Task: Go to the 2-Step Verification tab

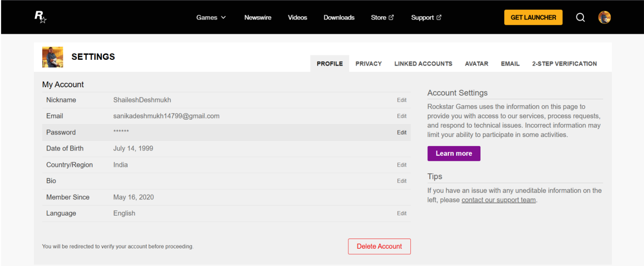Action: tap(565, 64)
